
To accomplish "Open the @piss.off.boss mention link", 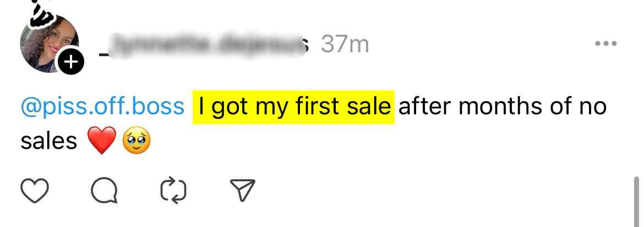I will pyautogui.click(x=102, y=107).
